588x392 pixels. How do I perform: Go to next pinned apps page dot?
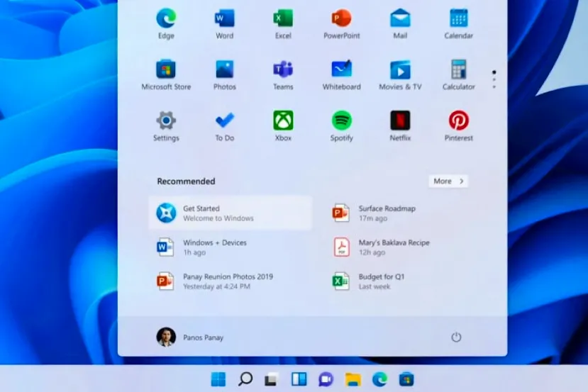pyautogui.click(x=494, y=79)
